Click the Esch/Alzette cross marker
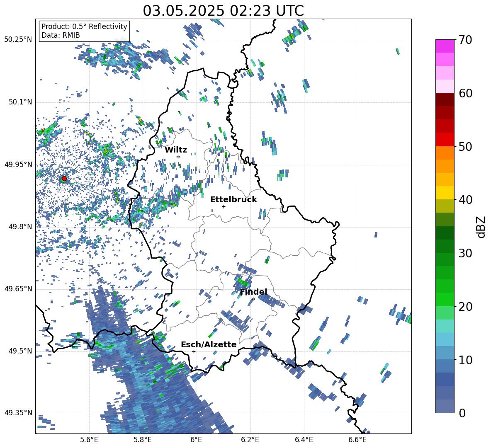This screenshot has height=448, width=491. 194,351
